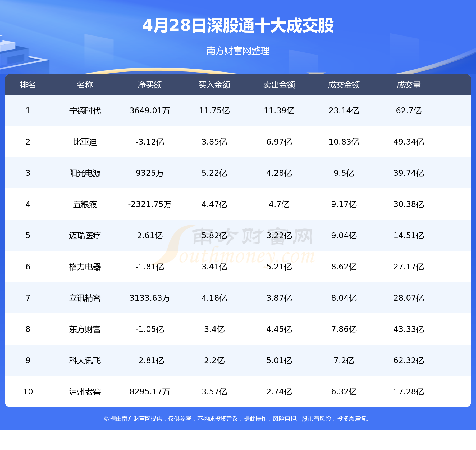This screenshot has width=476, height=450.
Task: Click buy amount 5.22亿
Action: [214, 173]
